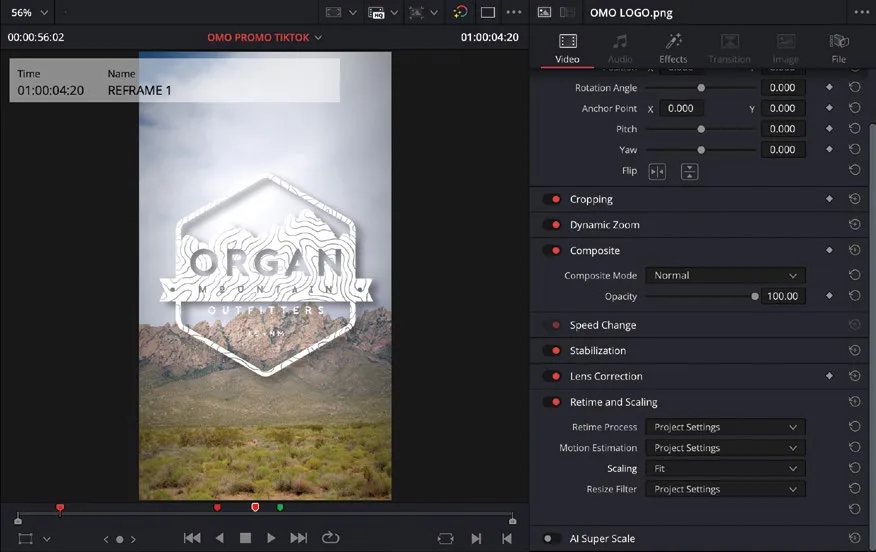Go to last frame button
Viewport: 876px width, 552px height.
298,538
